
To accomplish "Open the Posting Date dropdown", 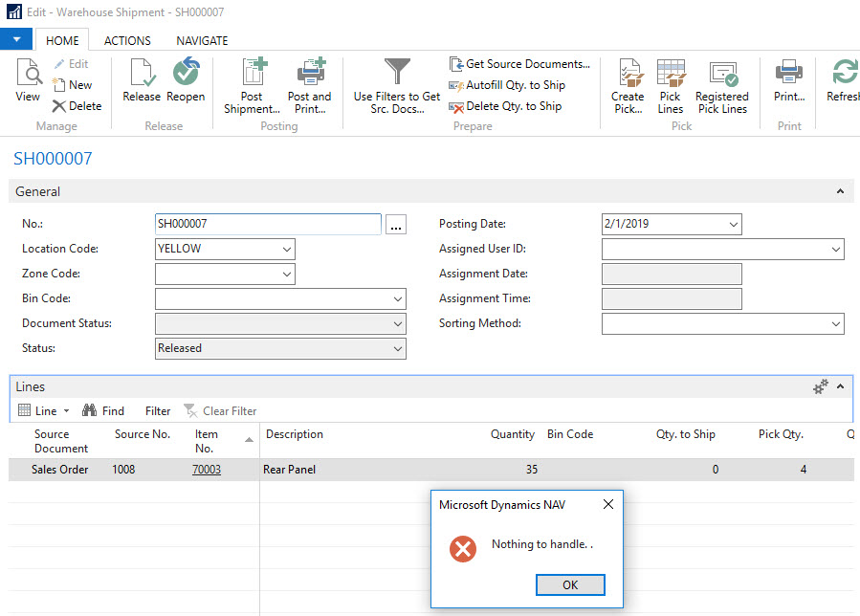I will [734, 225].
